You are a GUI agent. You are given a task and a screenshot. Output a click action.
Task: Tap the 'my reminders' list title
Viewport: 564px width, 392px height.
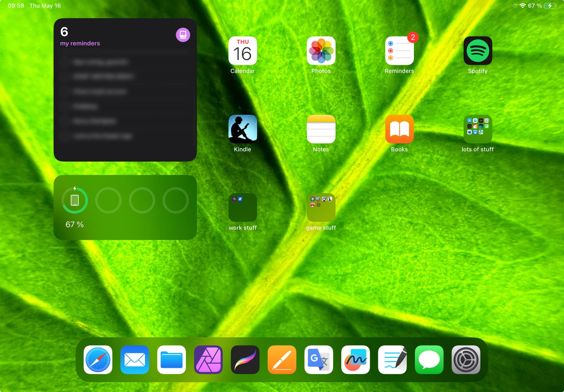pos(80,43)
